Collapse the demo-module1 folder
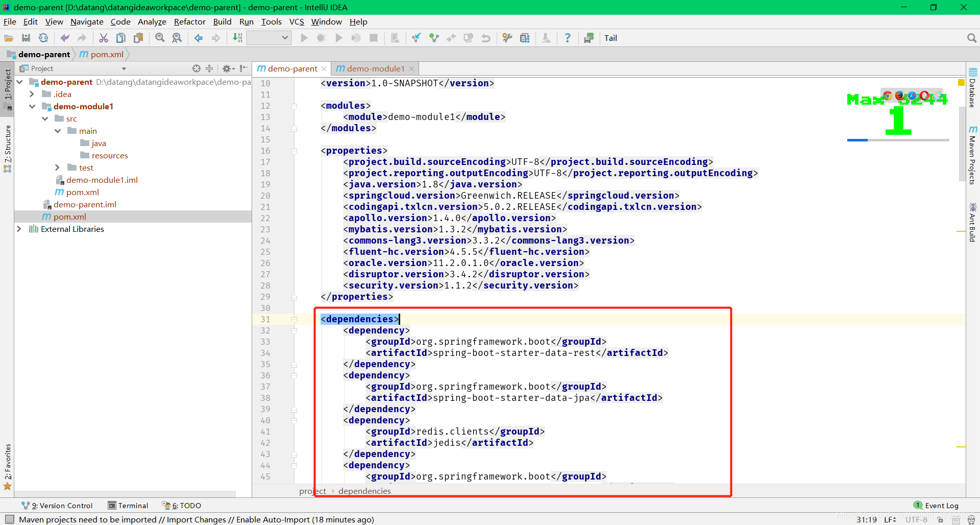Screen dimensions: 980x525 [32, 106]
